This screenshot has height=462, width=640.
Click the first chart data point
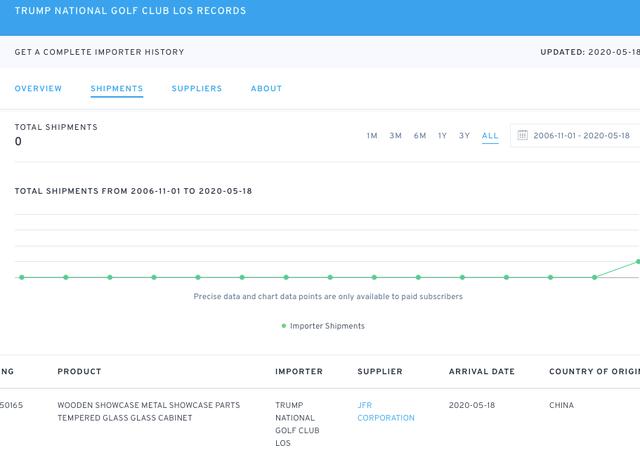coord(22,278)
